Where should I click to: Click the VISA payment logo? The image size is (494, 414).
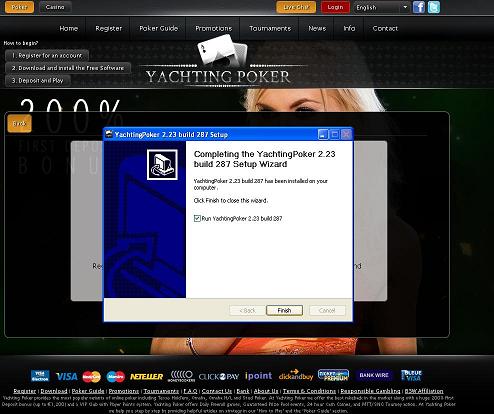pos(67,377)
